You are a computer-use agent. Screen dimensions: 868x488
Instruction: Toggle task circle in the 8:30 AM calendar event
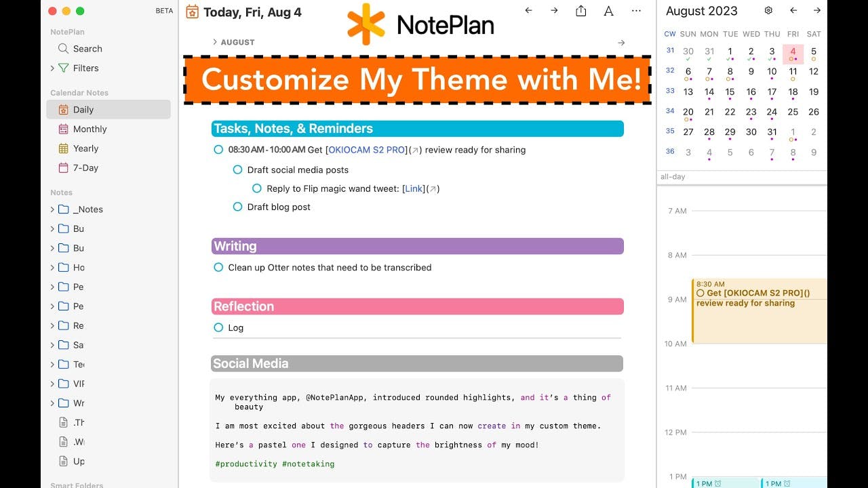701,293
